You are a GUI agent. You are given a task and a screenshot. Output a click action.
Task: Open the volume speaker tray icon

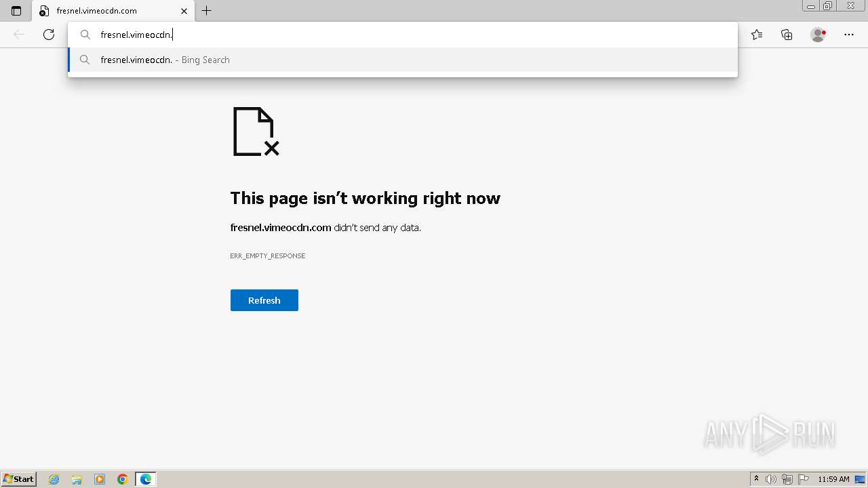pyautogui.click(x=771, y=479)
